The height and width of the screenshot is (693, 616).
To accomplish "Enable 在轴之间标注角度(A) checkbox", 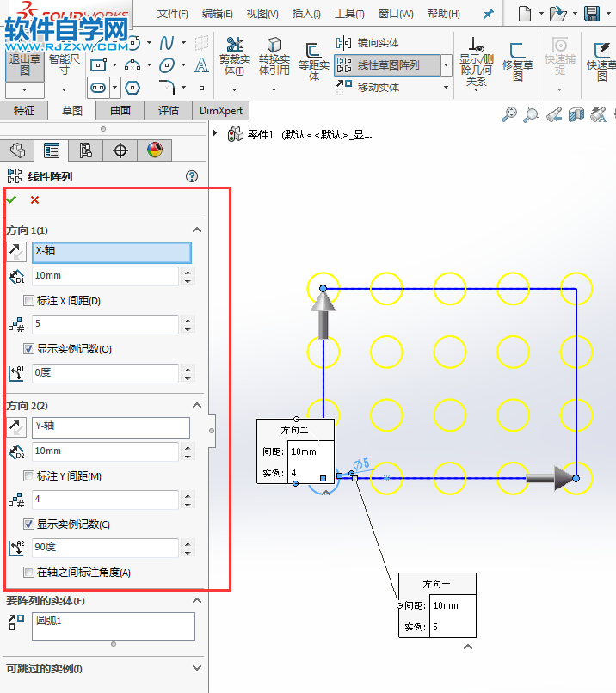I will point(28,573).
